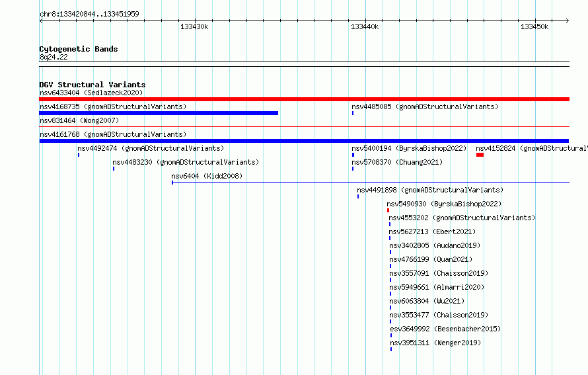Open nsv4168735 (gnomADStructuralVariants) label

[x=113, y=106]
